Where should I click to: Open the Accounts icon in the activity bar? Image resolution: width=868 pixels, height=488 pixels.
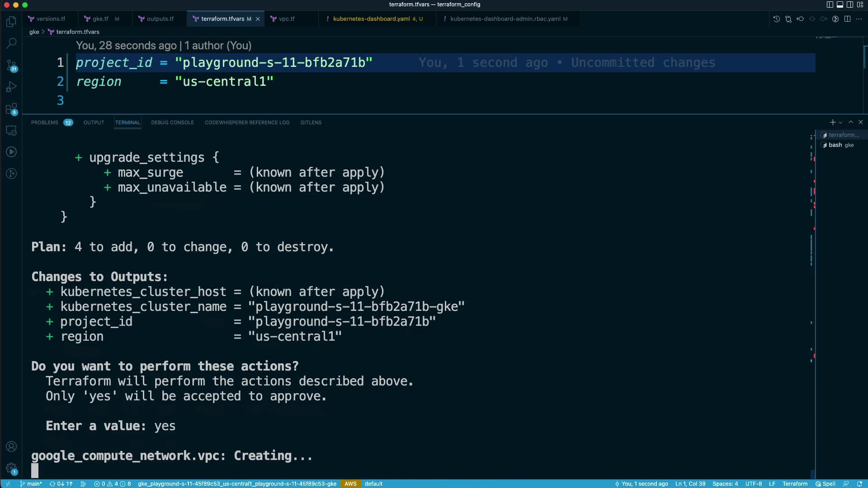point(11,446)
